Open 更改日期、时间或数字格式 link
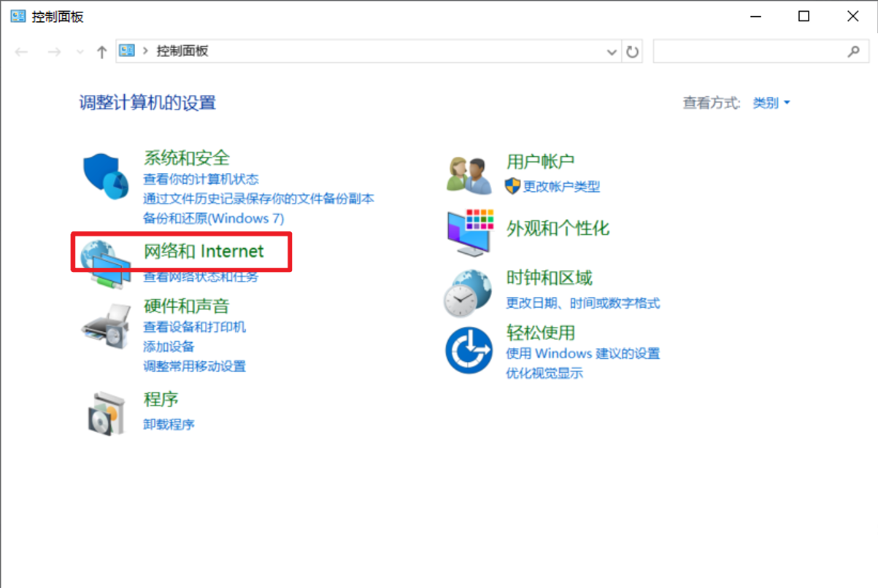The image size is (878, 588). (x=583, y=303)
